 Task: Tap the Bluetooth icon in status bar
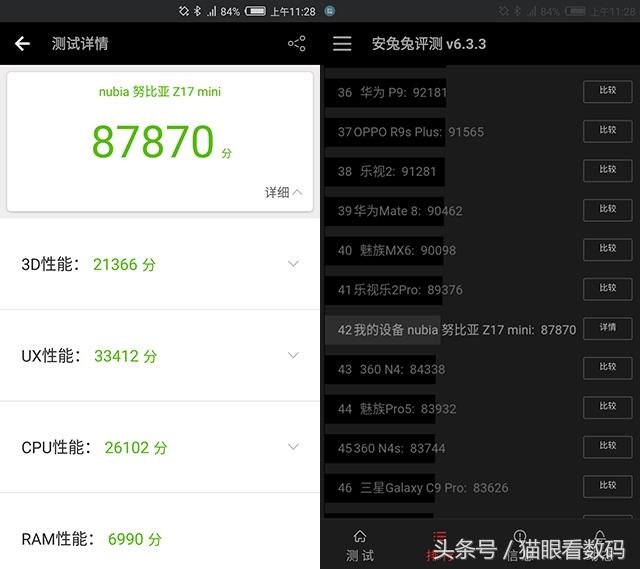pos(198,11)
